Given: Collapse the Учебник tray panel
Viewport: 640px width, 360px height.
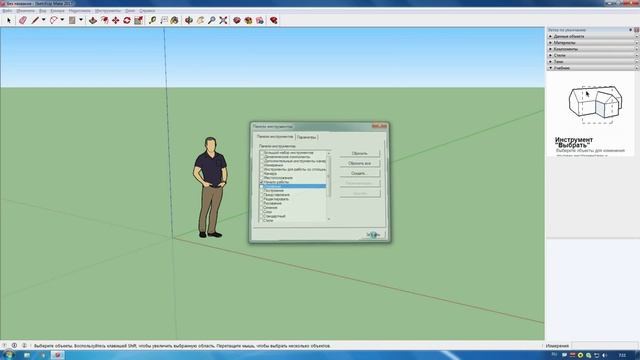Looking at the screenshot, I should coord(593,68).
